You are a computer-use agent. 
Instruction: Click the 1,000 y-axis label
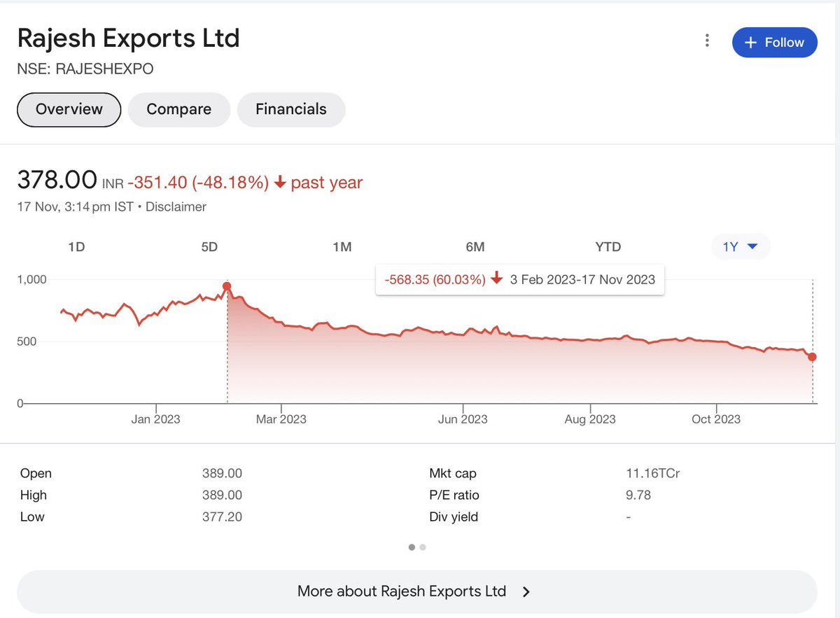[x=31, y=279]
